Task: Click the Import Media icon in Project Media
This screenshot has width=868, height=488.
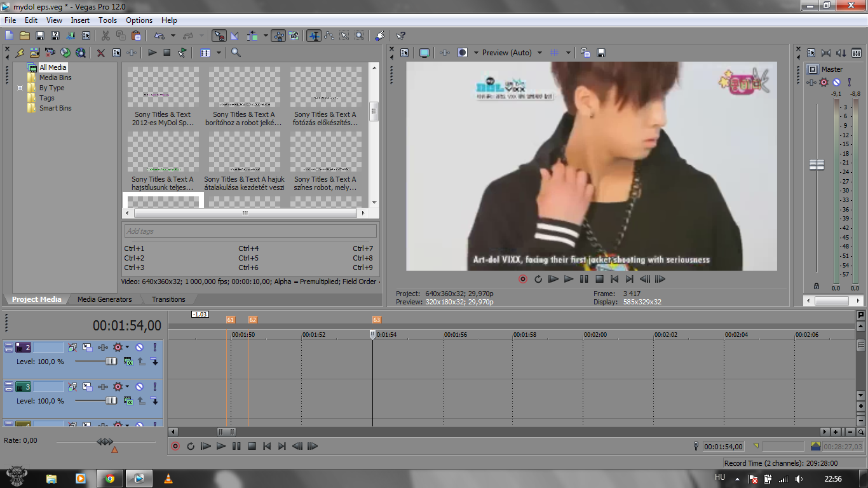Action: pyautogui.click(x=35, y=53)
